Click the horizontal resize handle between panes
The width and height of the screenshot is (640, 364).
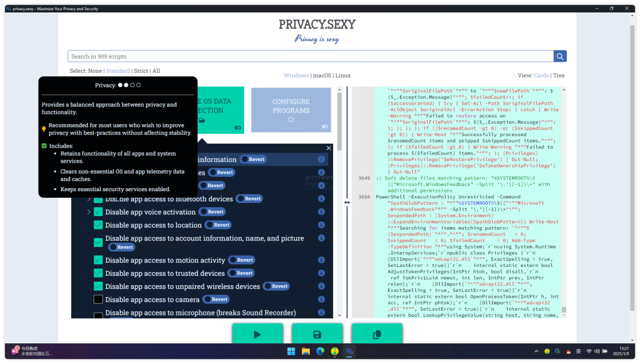point(347,202)
